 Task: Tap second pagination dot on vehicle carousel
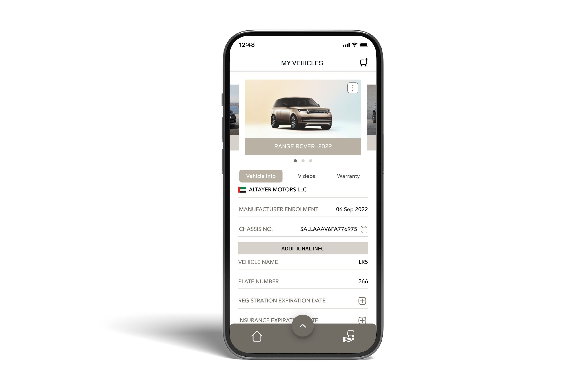point(303,161)
